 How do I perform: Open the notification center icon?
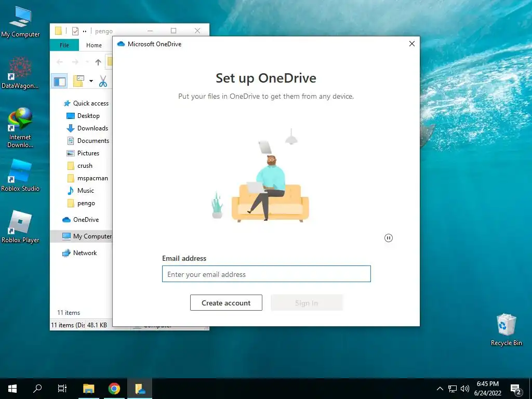(516, 389)
